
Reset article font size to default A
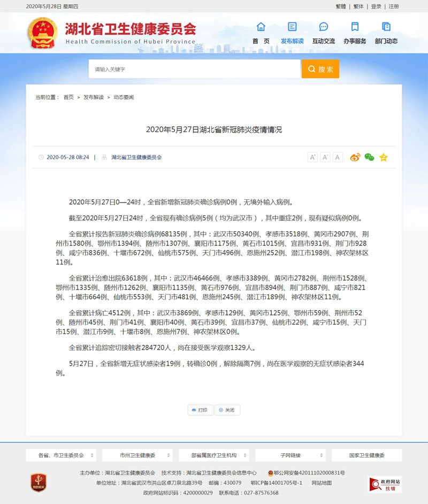pyautogui.click(x=338, y=157)
